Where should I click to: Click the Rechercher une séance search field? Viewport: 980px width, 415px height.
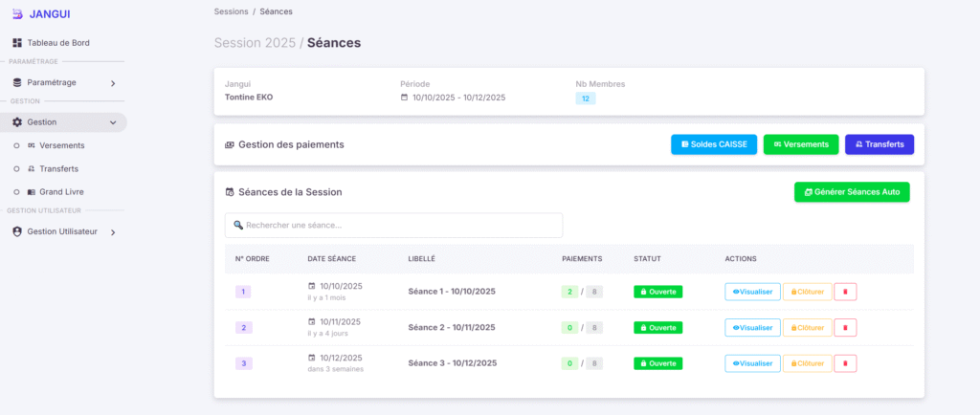393,226
